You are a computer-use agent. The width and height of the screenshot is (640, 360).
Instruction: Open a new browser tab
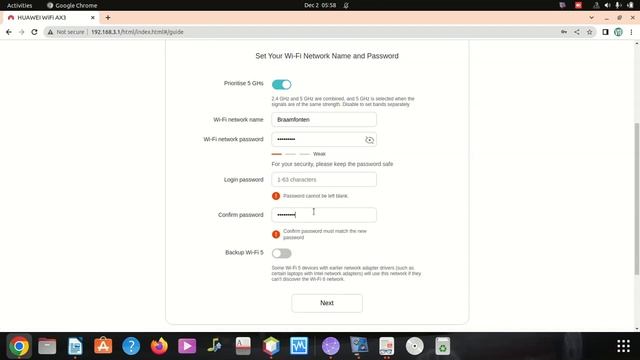coord(108,18)
